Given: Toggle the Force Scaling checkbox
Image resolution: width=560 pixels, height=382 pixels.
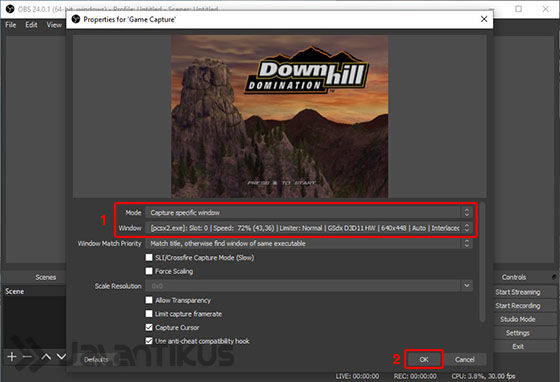Looking at the screenshot, I should point(149,271).
